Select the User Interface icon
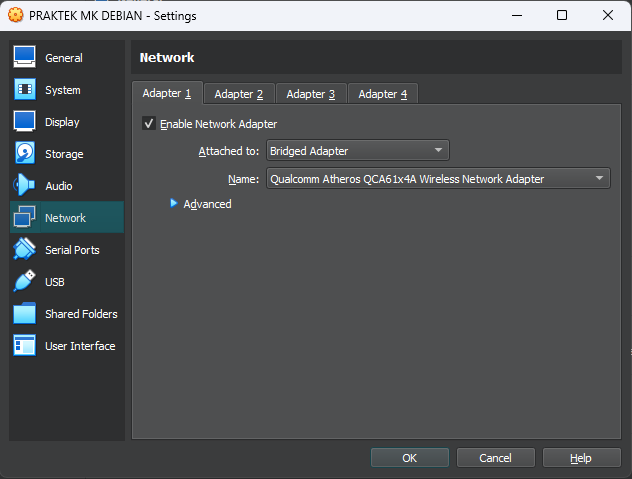Image resolution: width=632 pixels, height=479 pixels. 25,345
